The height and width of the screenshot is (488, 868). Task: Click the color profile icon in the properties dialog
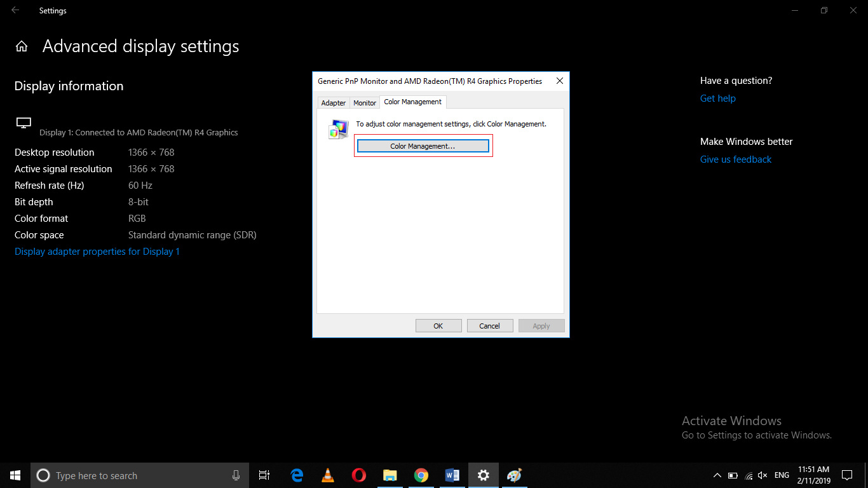click(x=338, y=129)
